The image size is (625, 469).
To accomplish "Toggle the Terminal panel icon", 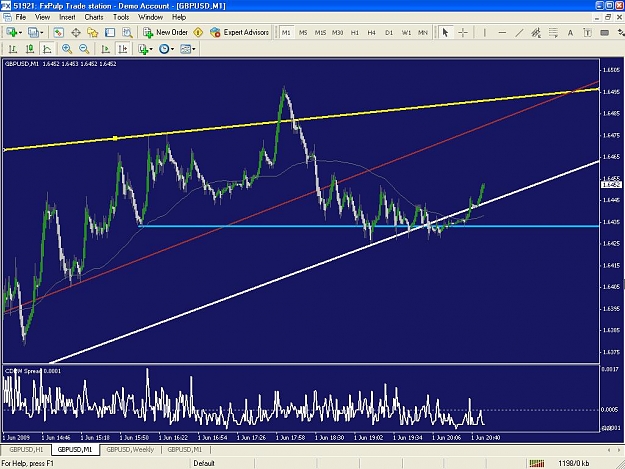I will [110, 33].
